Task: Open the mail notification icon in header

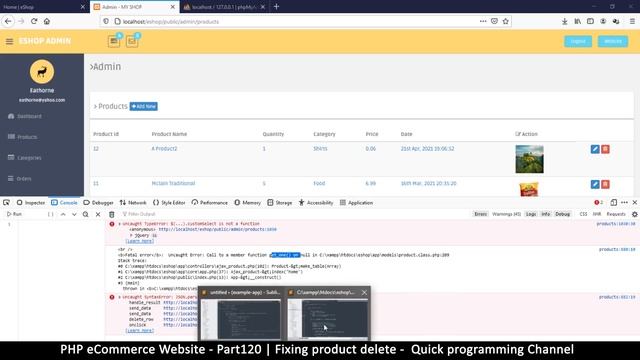Action: [x=132, y=41]
